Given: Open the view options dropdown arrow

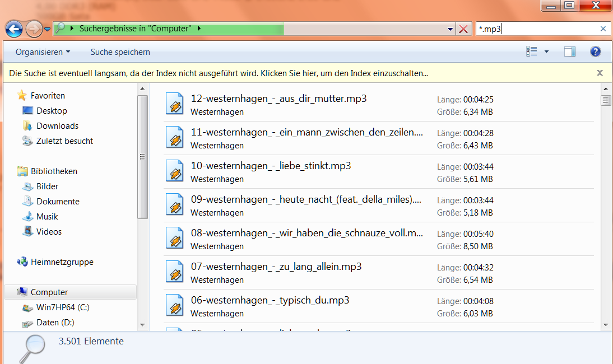Looking at the screenshot, I should (x=546, y=52).
